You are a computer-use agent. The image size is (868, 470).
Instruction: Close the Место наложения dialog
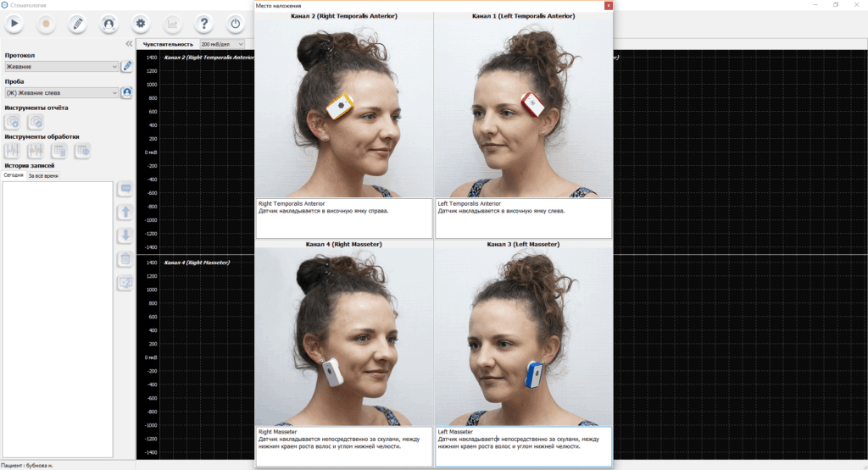[609, 6]
